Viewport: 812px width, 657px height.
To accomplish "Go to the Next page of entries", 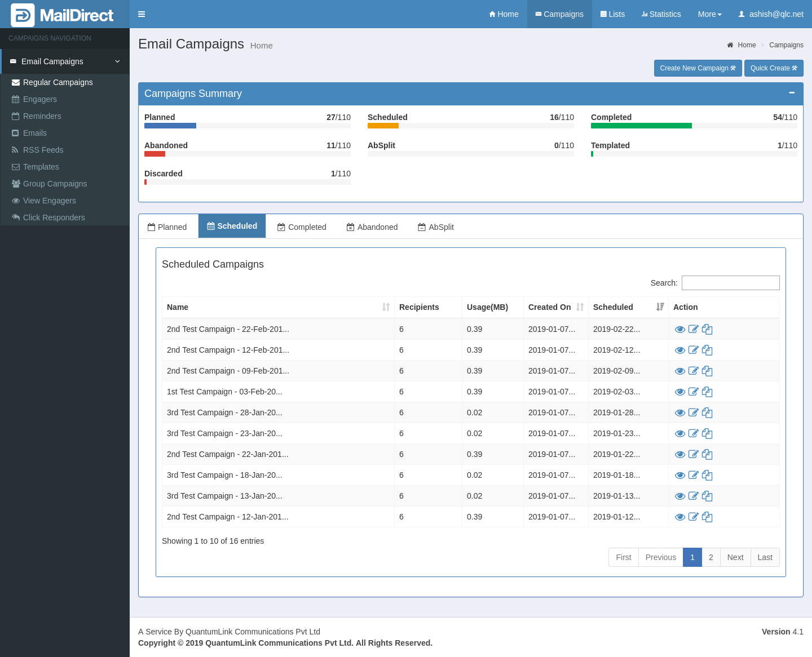I will (x=735, y=557).
